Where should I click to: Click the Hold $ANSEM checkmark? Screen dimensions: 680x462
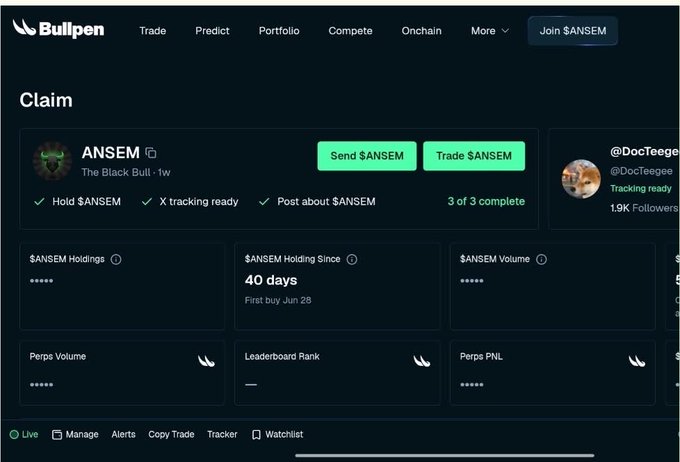39,202
